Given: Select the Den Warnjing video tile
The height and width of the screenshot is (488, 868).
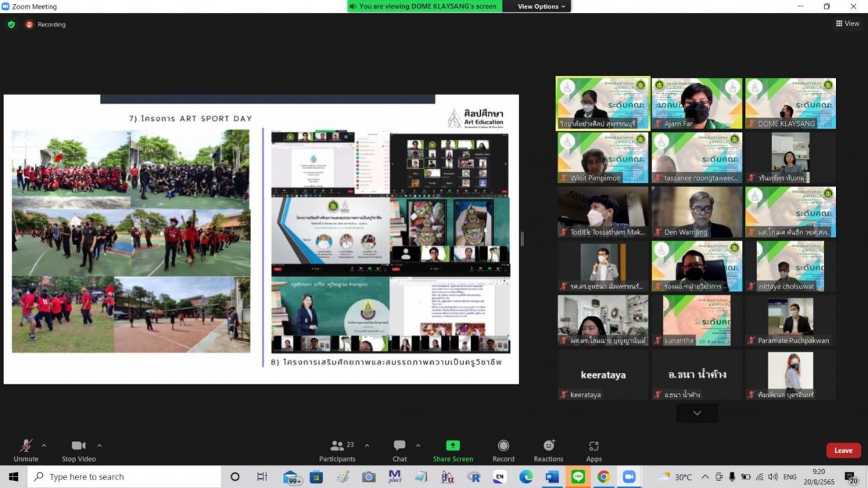Looking at the screenshot, I should click(x=697, y=212).
